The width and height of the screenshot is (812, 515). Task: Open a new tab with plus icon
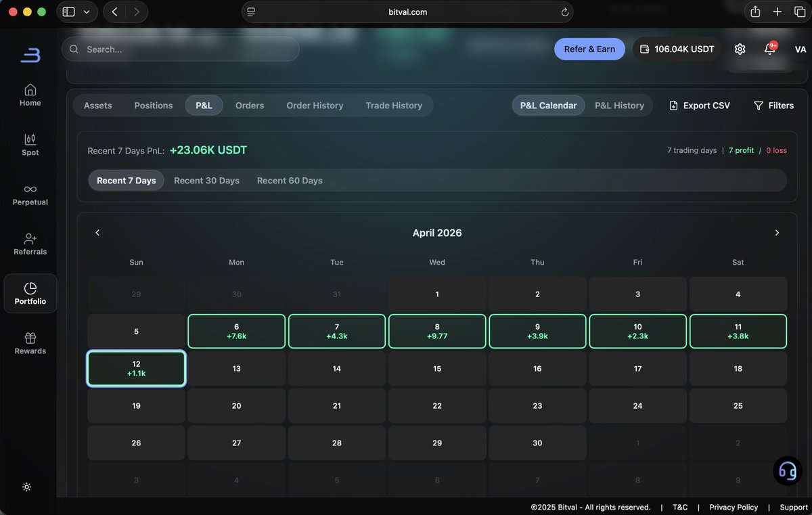pyautogui.click(x=778, y=12)
